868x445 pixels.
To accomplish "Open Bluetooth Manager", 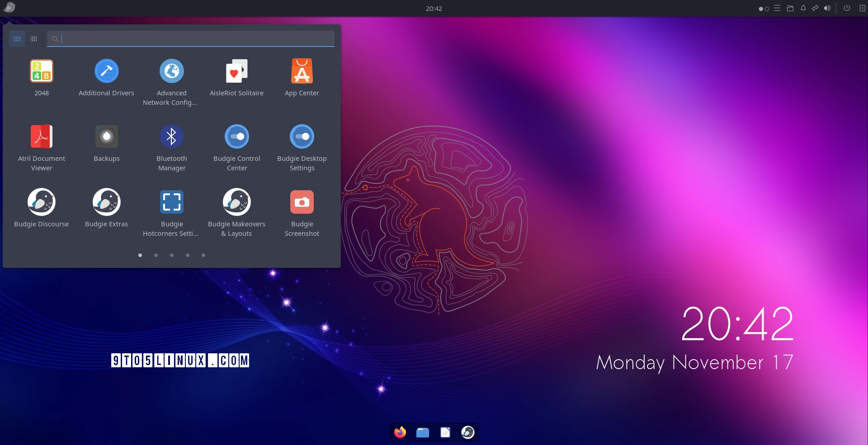I will 171,136.
